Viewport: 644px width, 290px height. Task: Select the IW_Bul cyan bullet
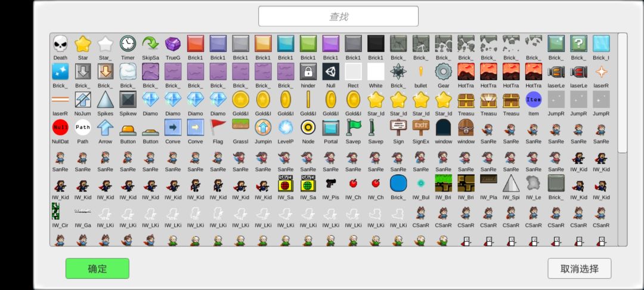tap(420, 183)
